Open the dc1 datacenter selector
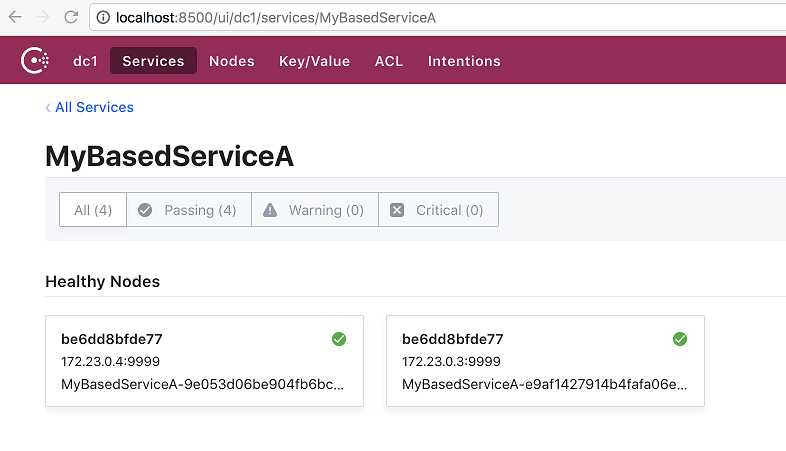Screen dimensions: 786x451 coord(85,61)
